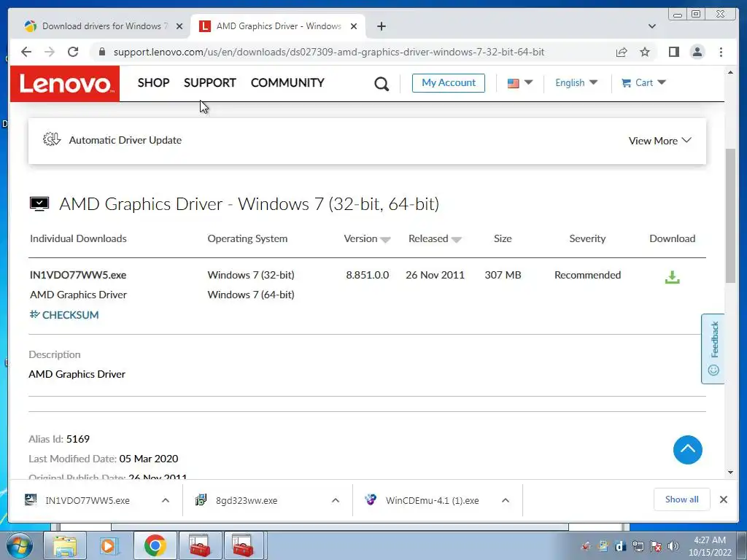Click the Lenovo logo
This screenshot has width=747, height=560.
tap(65, 84)
